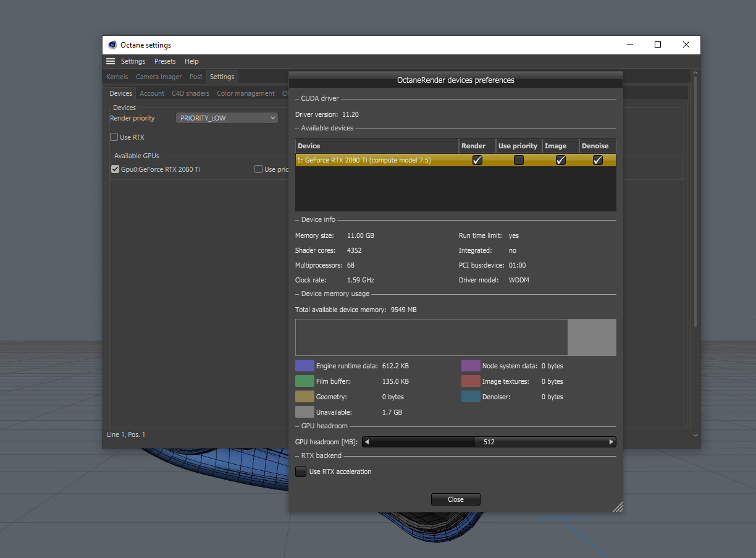The width and height of the screenshot is (756, 558).
Task: Click the Geometry color swatch
Action: 304,397
